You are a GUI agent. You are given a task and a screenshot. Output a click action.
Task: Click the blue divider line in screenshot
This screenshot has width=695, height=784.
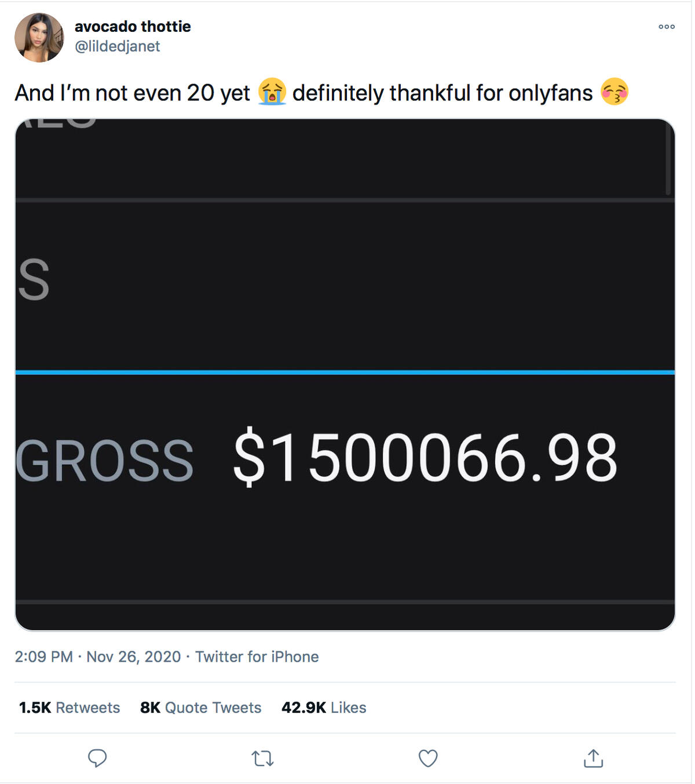point(345,372)
